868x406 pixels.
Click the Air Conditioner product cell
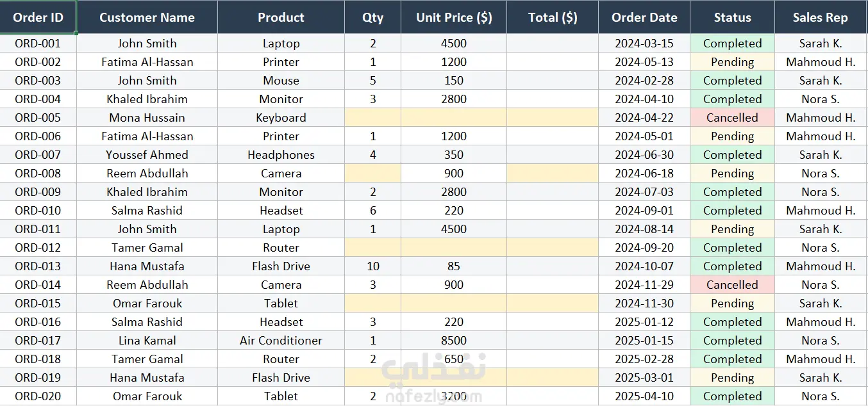[281, 341]
